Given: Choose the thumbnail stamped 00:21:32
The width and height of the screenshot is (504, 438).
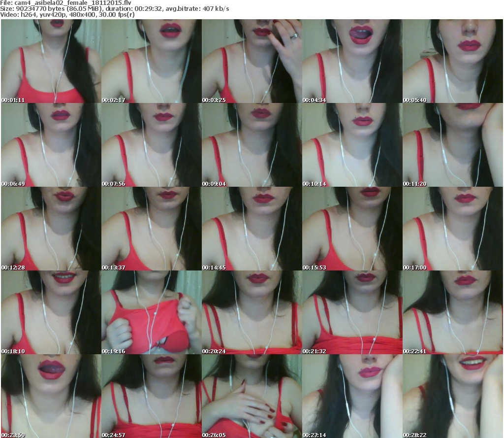Looking at the screenshot, I should pyautogui.click(x=352, y=312).
